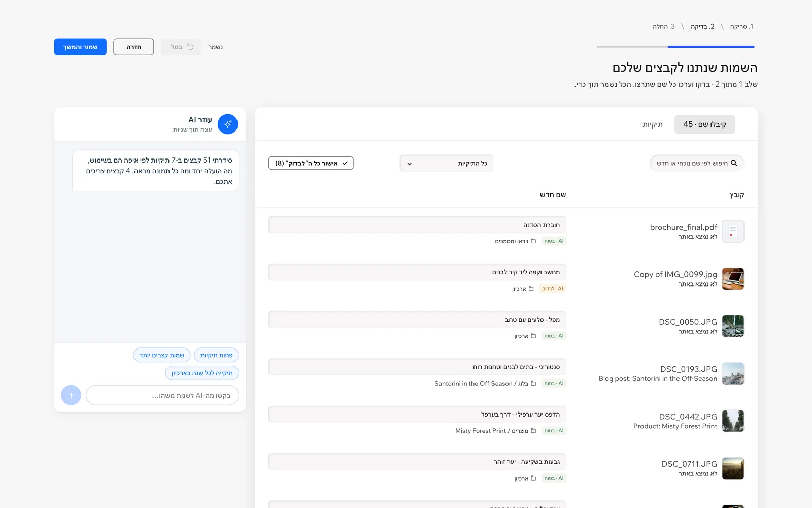This screenshot has width=812, height=508.
Task: Edit the name field סנטוריני - בתים לבנים
Action: click(x=417, y=367)
